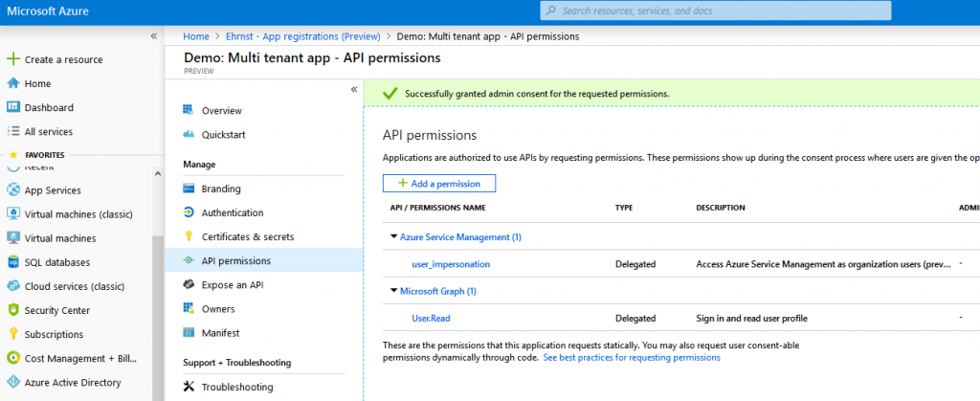Click See best practices for requesting permissions
The image size is (980, 401).
pos(632,357)
